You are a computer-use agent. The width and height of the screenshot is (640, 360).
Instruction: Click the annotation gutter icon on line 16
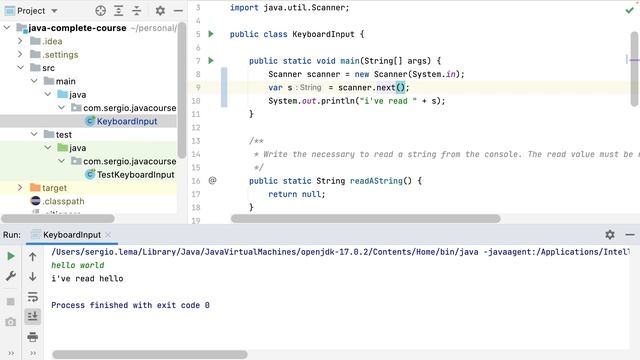(212, 180)
